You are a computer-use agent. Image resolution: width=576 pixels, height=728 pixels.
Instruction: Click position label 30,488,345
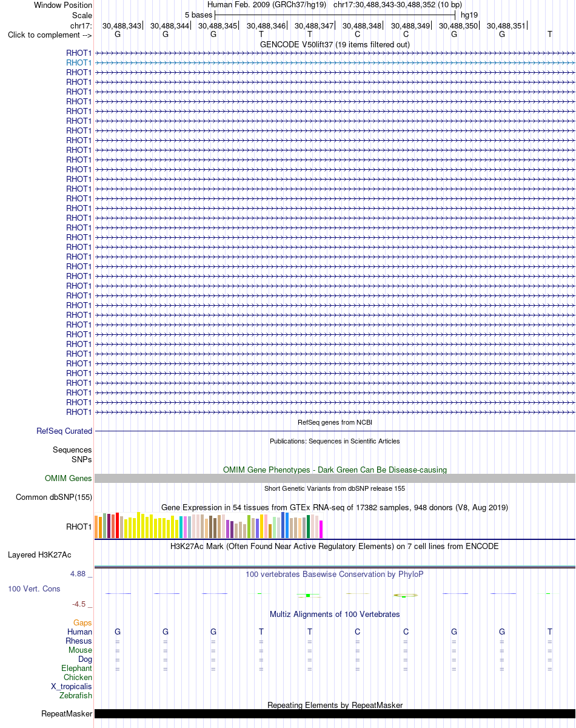point(218,25)
